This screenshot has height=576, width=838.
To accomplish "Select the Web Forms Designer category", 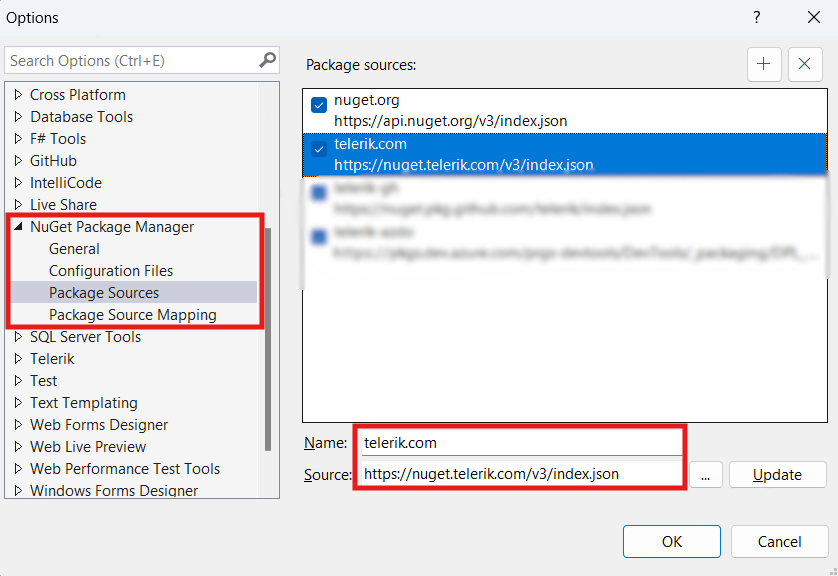I will pyautogui.click(x=99, y=424).
